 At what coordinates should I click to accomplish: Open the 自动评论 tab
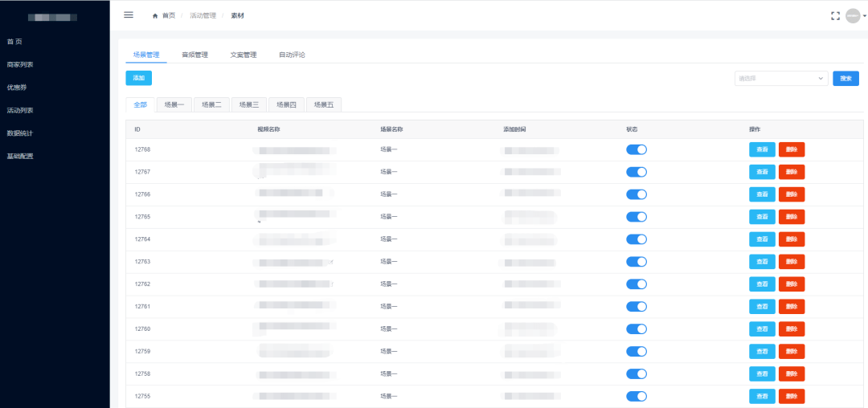point(292,55)
